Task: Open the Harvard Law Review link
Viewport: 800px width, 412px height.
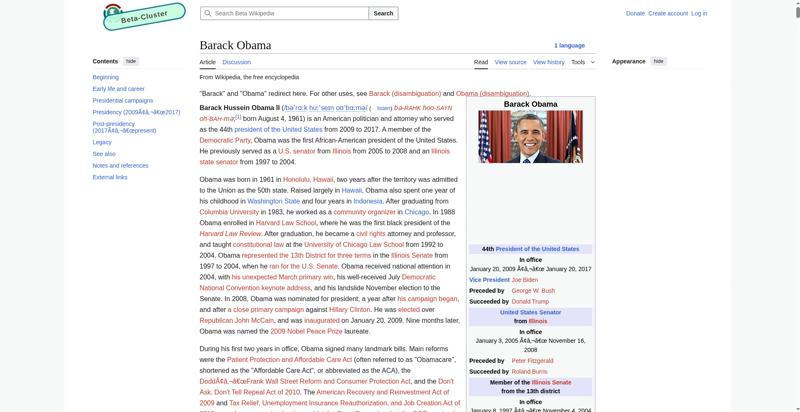Action: [x=230, y=234]
